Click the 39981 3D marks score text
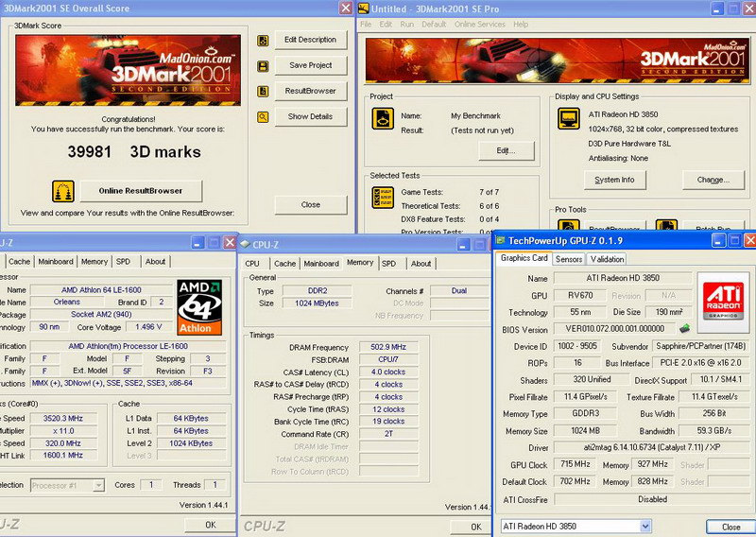756x537 pixels. pyautogui.click(x=134, y=152)
